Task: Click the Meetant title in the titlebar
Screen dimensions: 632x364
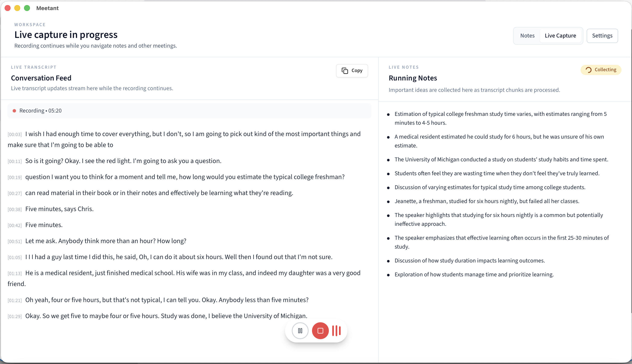Action: coord(47,8)
